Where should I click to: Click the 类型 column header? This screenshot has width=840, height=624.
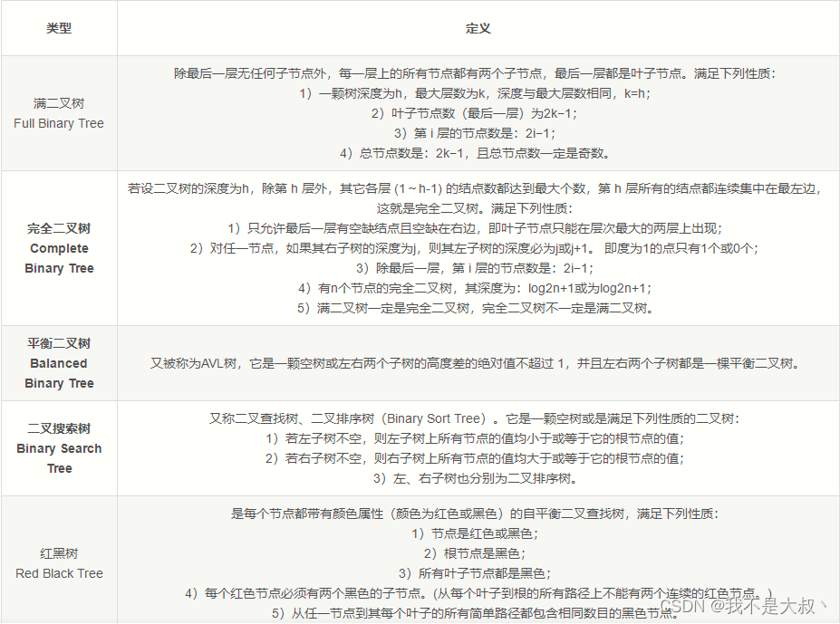point(59,27)
